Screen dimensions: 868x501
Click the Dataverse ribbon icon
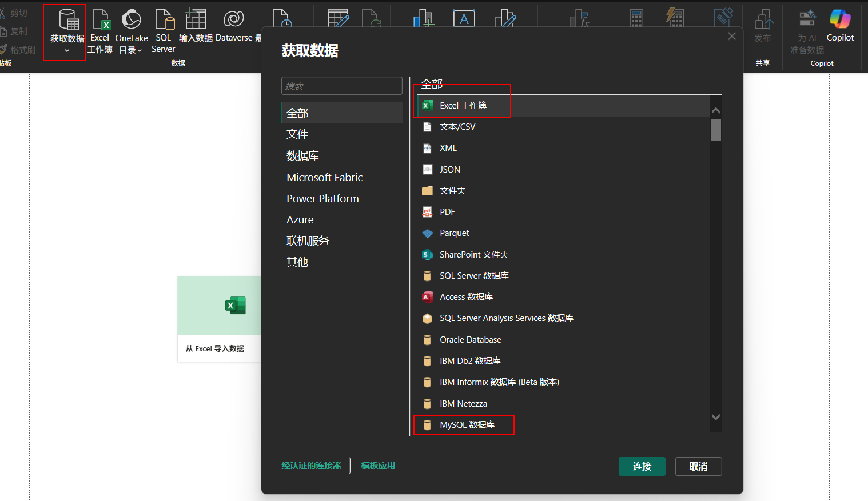pyautogui.click(x=234, y=19)
